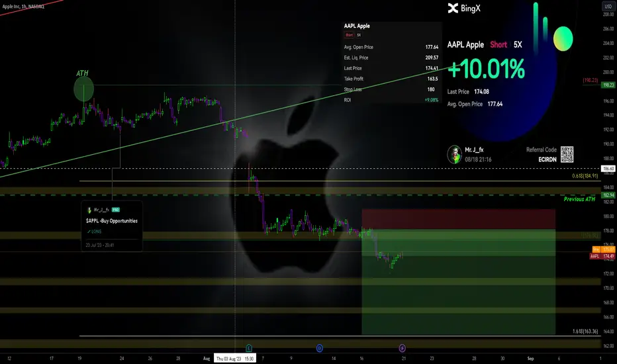
Task: Click the referral QR code
Action: pos(567,154)
